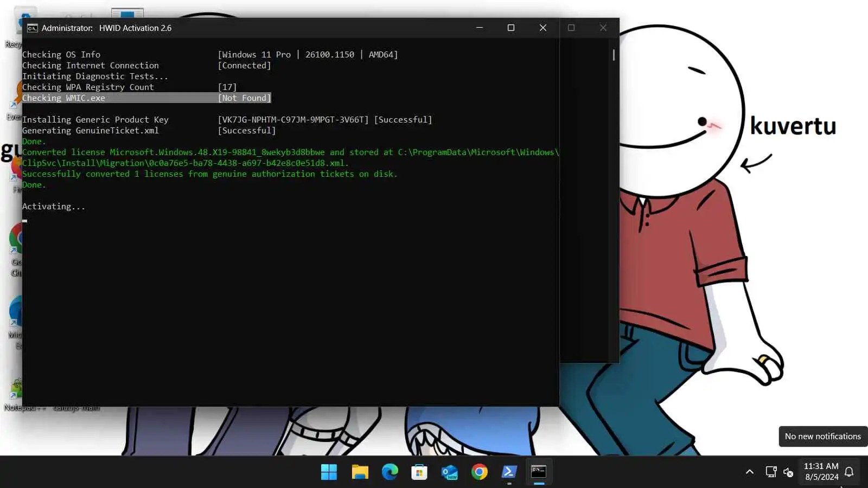Click the "Checking Internet Connection" line
The height and width of the screenshot is (488, 868).
click(91, 66)
